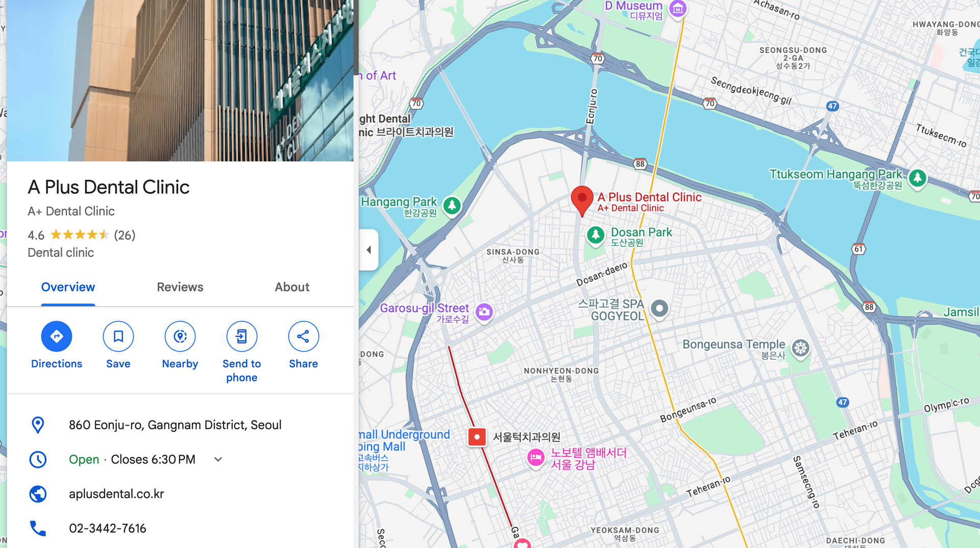Image resolution: width=980 pixels, height=548 pixels.
Task: Collapse the side panel with the arrow
Action: click(369, 250)
